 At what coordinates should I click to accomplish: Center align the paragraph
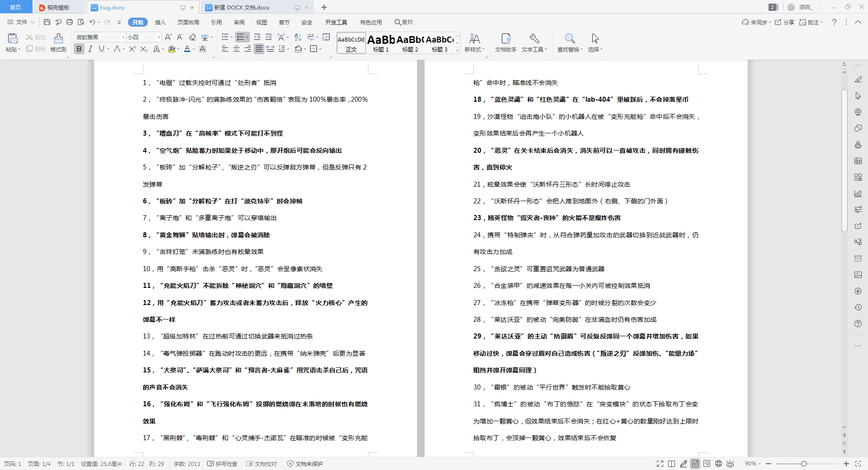point(236,49)
